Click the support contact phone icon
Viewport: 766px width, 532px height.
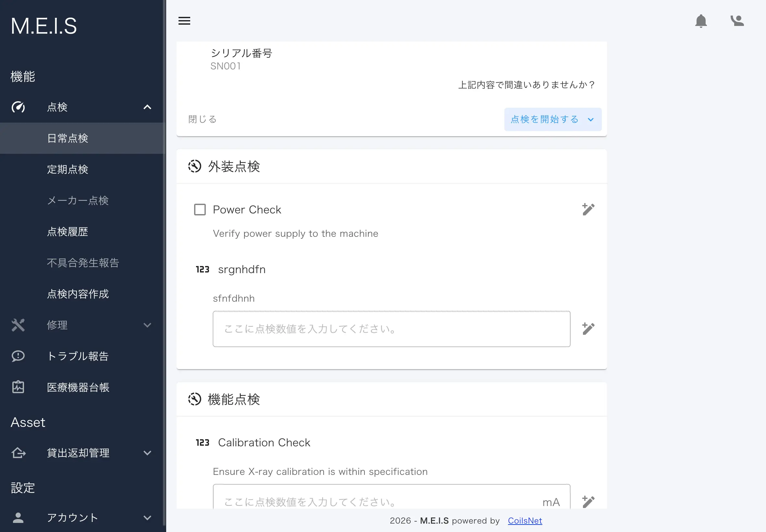pyautogui.click(x=737, y=21)
